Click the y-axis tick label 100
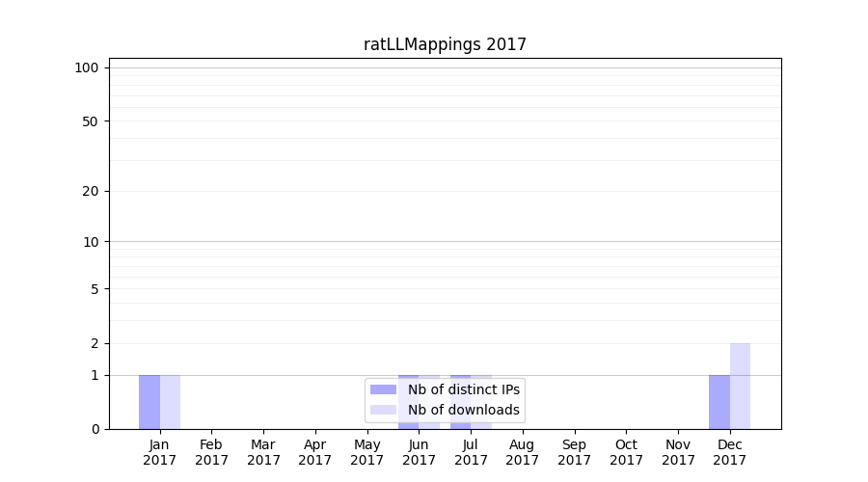The image size is (868, 482). coord(87,67)
